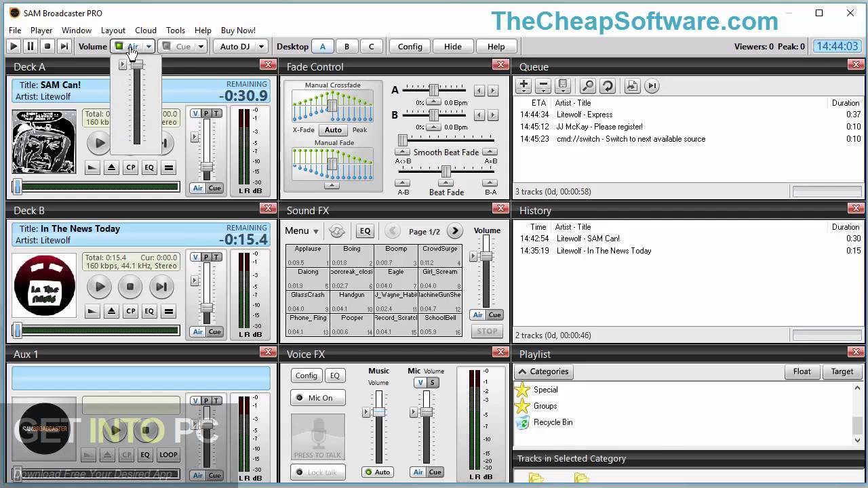Open the Tools menu
868x488 pixels.
176,30
